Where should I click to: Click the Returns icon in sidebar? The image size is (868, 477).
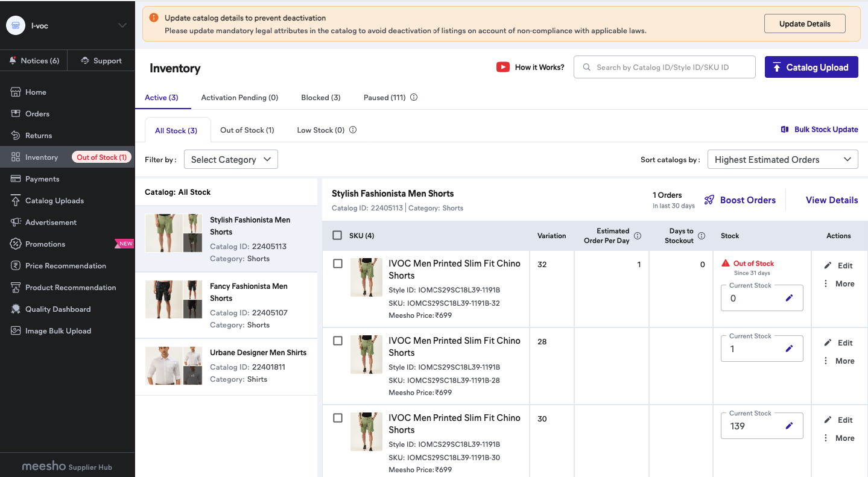click(x=16, y=136)
